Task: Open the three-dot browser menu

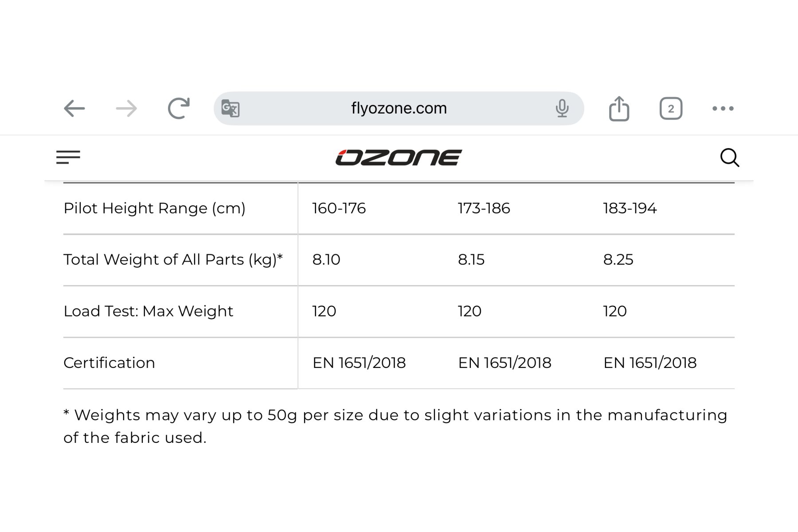Action: point(723,109)
